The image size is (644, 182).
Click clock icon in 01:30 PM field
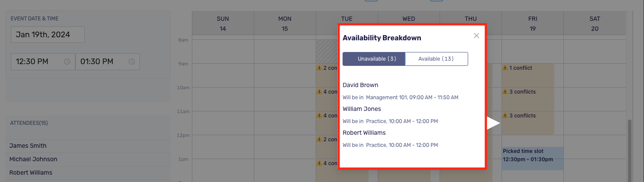tap(132, 62)
